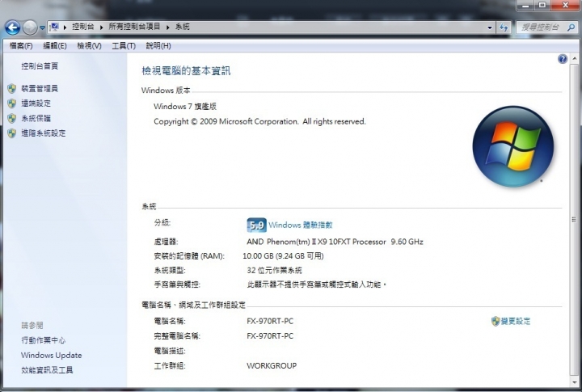Viewport: 582px width, 392px height.
Task: Expand the arrow after 控制台 breadcrumb
Action: tap(101, 27)
